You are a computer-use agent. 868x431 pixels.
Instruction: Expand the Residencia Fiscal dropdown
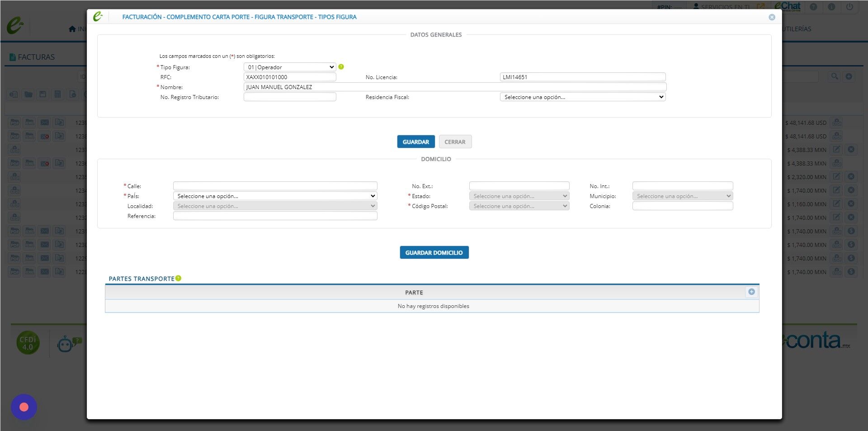(x=583, y=97)
